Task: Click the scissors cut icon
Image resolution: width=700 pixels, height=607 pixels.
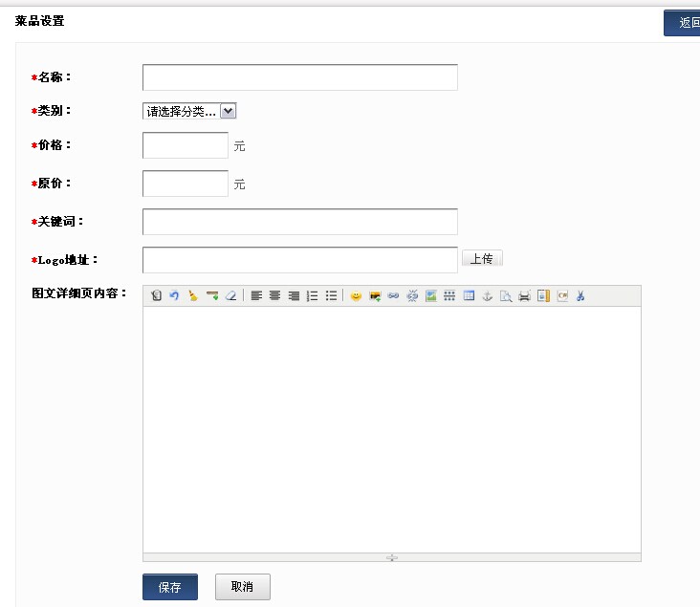Action: click(x=580, y=296)
